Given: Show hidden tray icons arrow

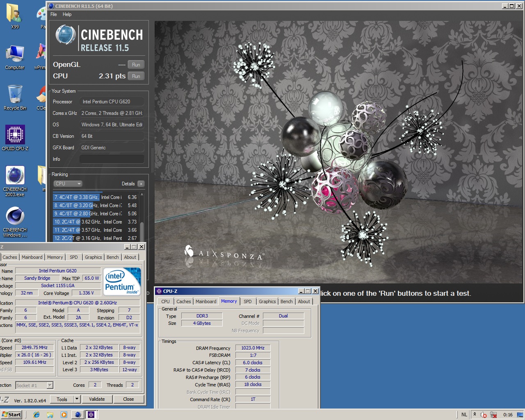Looking at the screenshot, I should click(475, 414).
